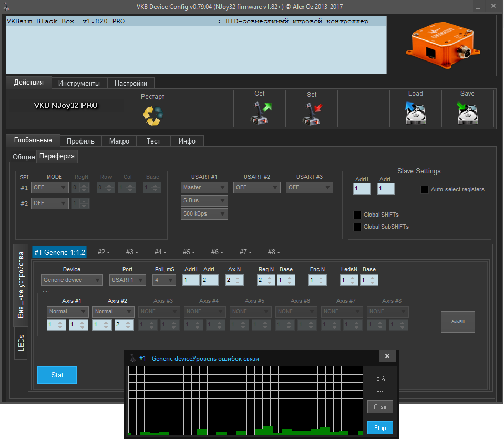Select the LEDs vertical tab
Screen dimensions: 504x439
[21, 343]
